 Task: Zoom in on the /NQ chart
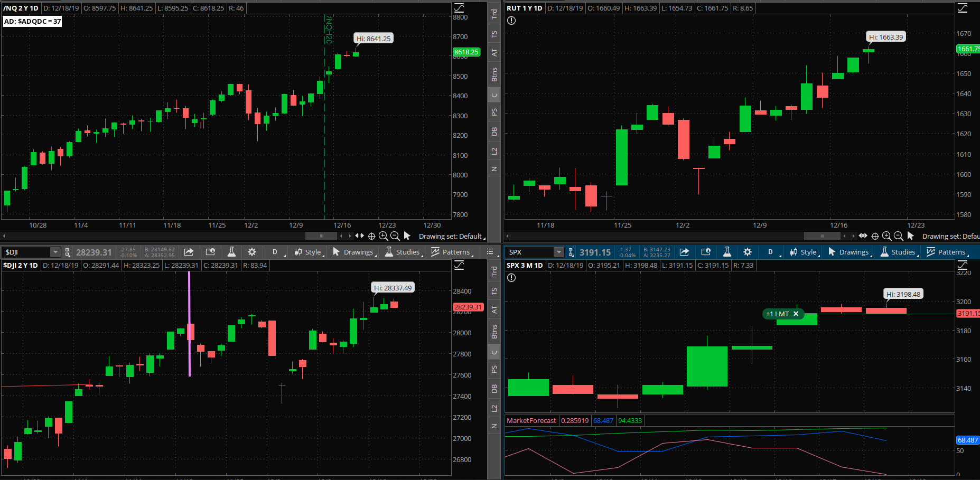click(384, 236)
